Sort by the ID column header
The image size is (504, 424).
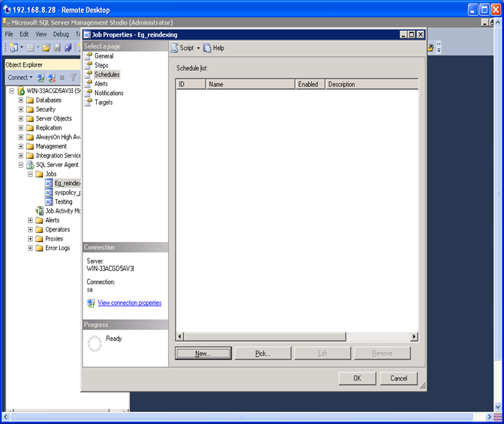point(191,85)
